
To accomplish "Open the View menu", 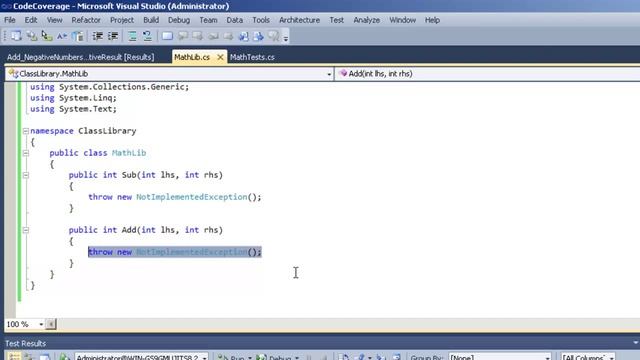I will [54, 20].
